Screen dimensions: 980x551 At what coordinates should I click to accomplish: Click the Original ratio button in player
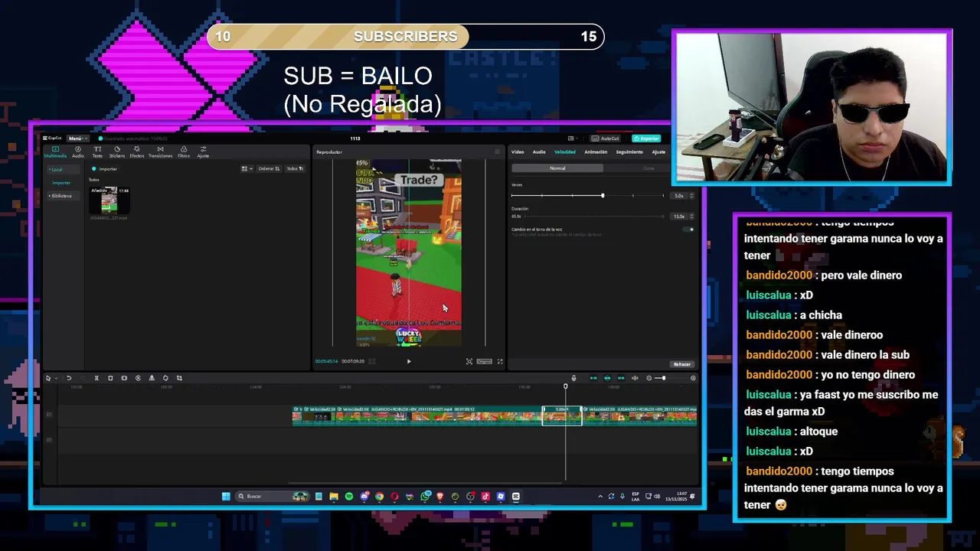coord(484,361)
